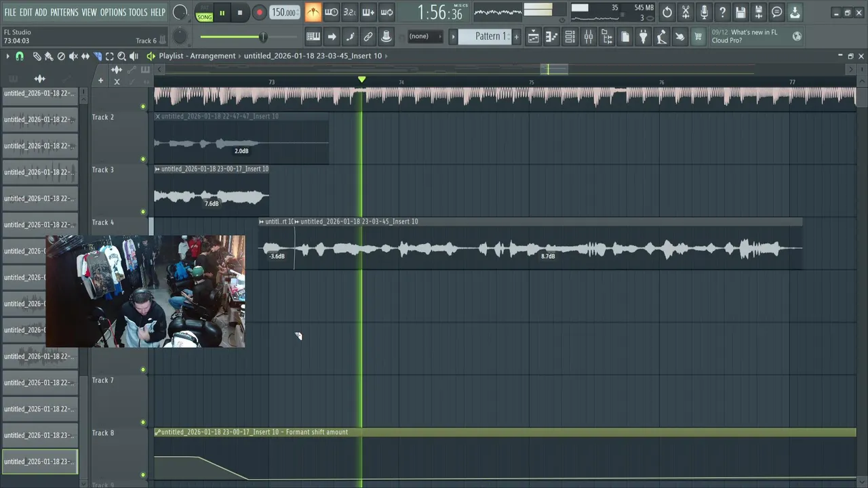Open the Options menu

pyautogui.click(x=113, y=12)
